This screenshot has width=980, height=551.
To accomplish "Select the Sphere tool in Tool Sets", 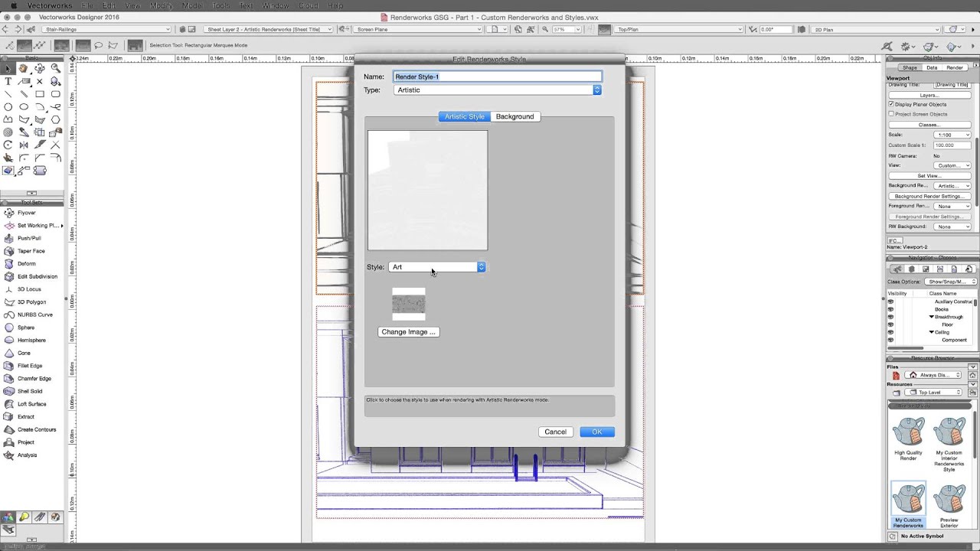I will (27, 328).
